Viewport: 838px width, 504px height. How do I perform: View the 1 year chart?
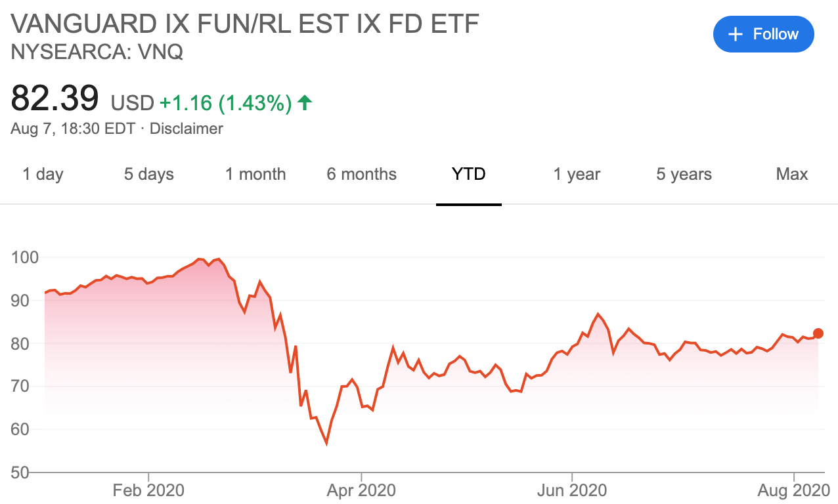[577, 174]
